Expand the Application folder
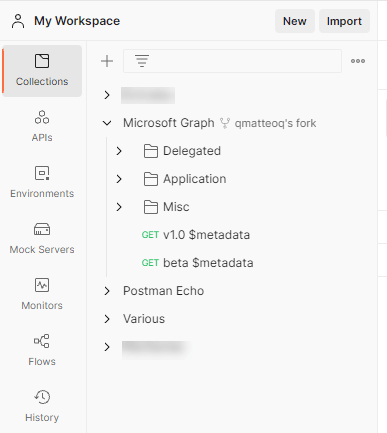Viewport: 387px width, 433px height. point(119,179)
